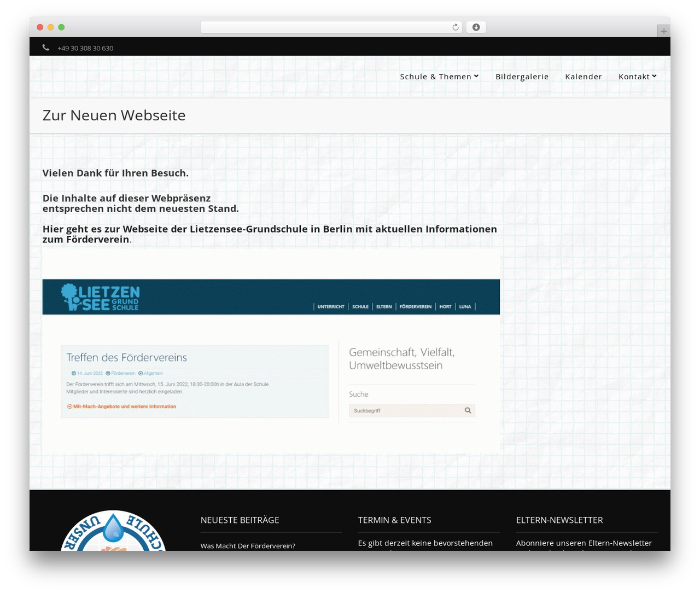Click the 'Neueste Beiträge' footer heading
700x593 pixels.
coord(240,520)
